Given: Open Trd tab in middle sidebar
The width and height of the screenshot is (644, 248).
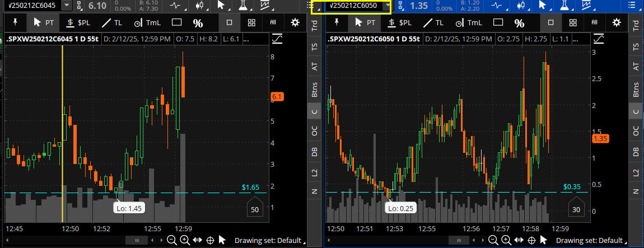Looking at the screenshot, I should click(x=315, y=25).
